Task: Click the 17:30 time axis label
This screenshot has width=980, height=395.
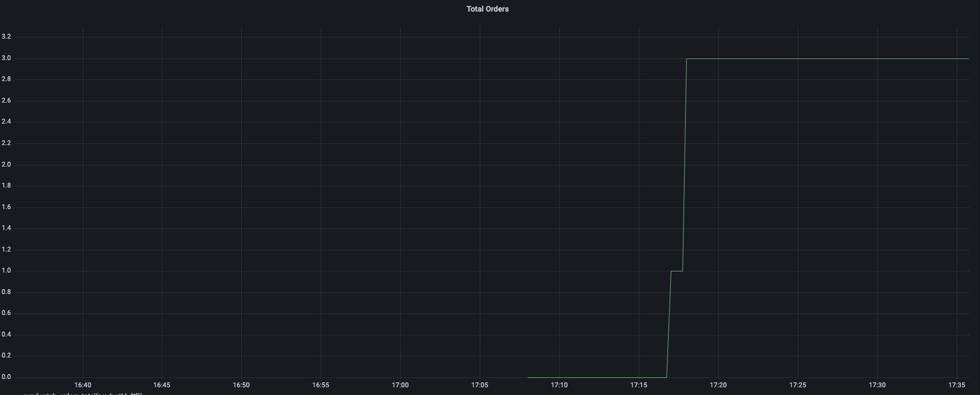Action: click(877, 385)
